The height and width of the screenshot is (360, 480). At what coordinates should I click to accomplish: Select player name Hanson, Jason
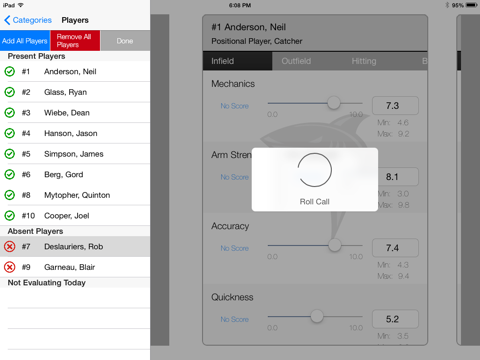pyautogui.click(x=71, y=133)
